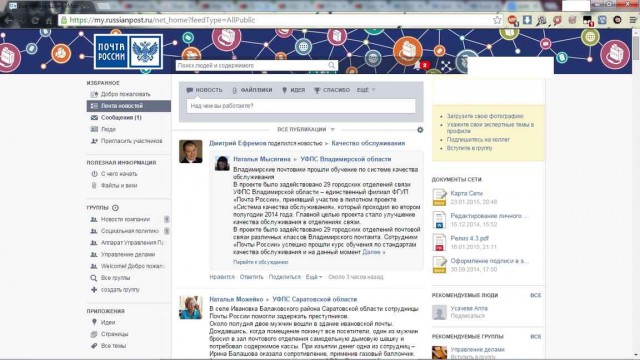
Task: Select the Новость post type tab
Action: (x=204, y=90)
